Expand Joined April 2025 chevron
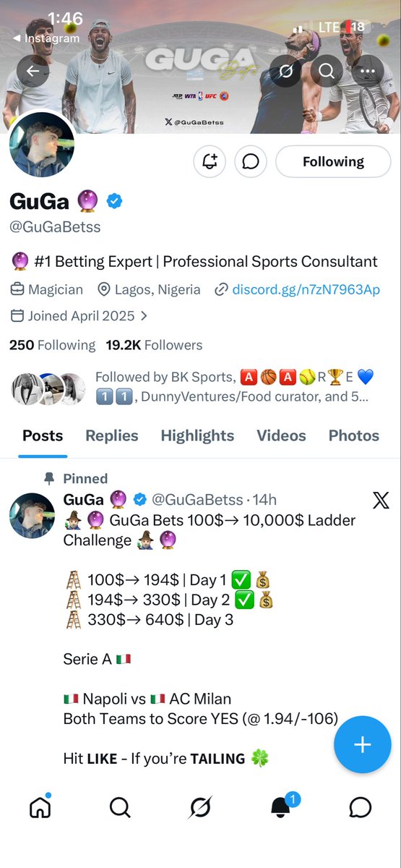 [144, 316]
